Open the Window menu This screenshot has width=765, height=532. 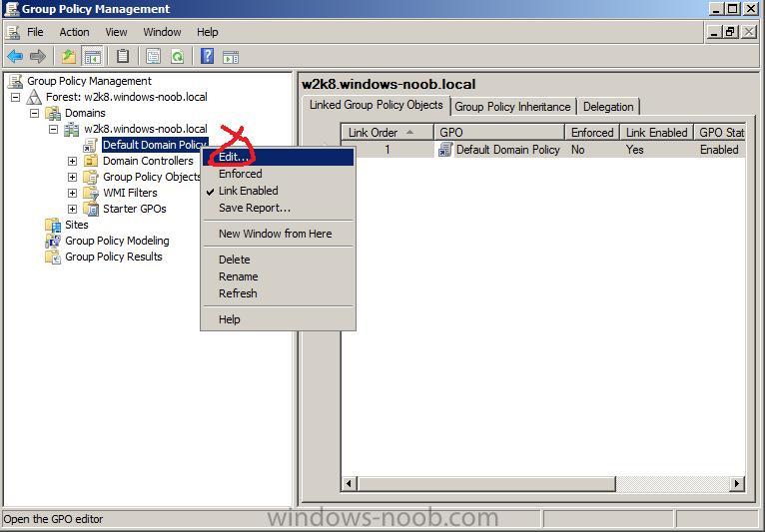pos(162,32)
